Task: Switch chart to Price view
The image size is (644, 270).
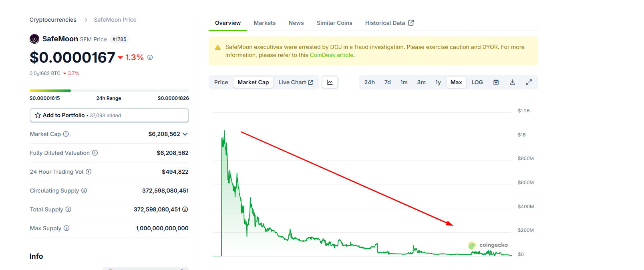Action: coord(221,82)
